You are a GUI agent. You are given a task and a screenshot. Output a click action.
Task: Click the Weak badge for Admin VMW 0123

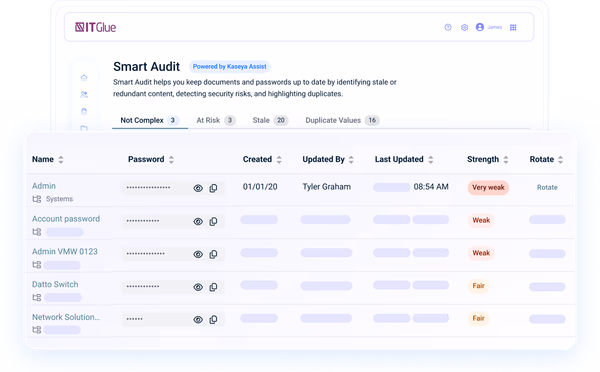tap(481, 253)
